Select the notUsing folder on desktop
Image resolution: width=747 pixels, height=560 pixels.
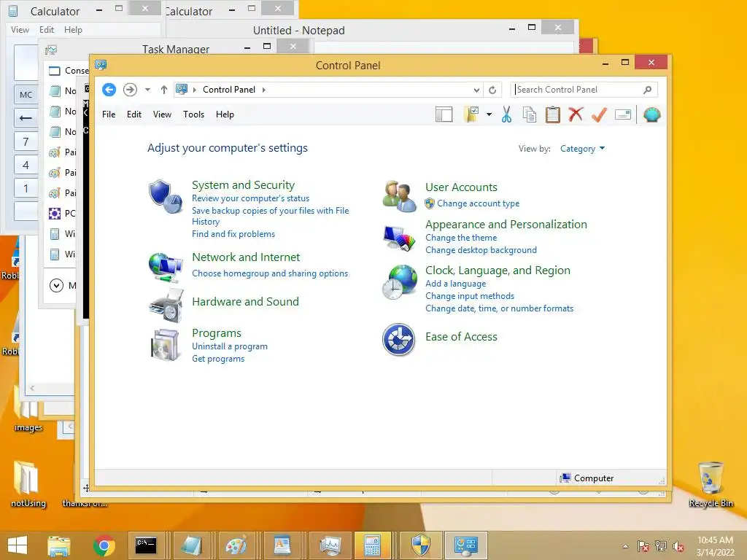[28, 484]
